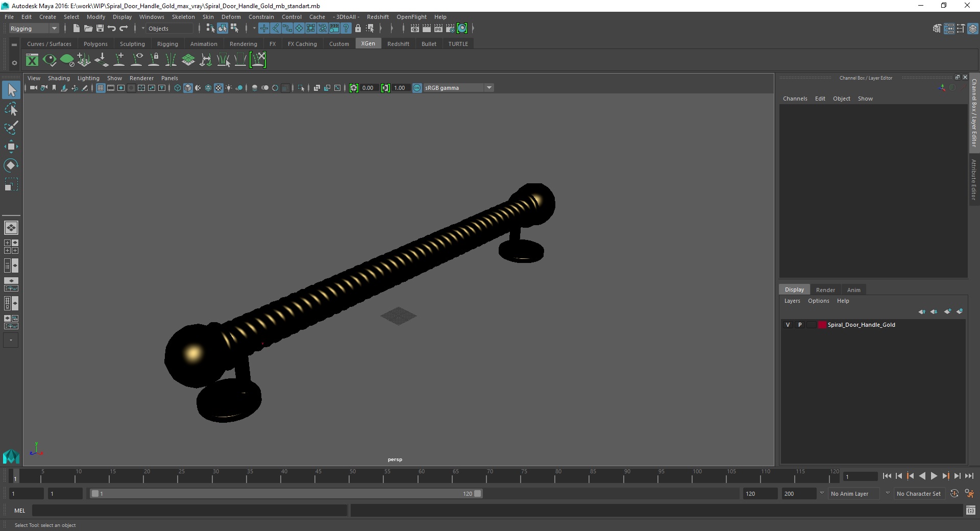Switch to the Polygons shelf tab
This screenshot has width=980, height=531.
[x=95, y=44]
